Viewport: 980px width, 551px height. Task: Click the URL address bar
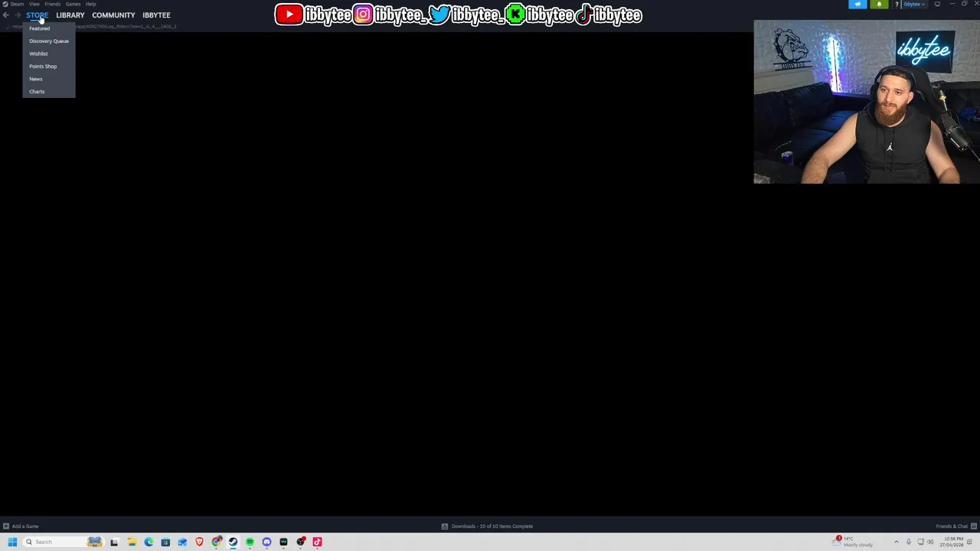click(x=94, y=27)
